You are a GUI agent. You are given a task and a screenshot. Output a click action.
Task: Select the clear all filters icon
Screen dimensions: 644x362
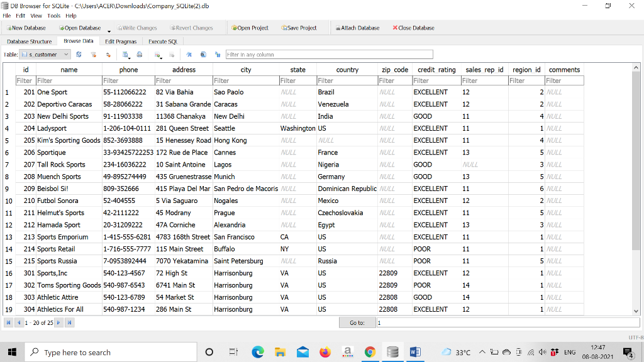coord(92,54)
